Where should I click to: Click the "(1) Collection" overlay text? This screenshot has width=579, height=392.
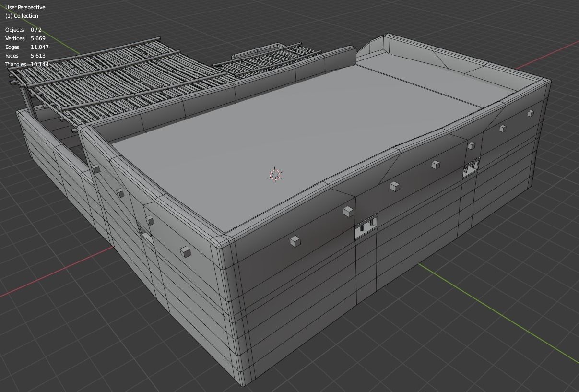point(22,16)
